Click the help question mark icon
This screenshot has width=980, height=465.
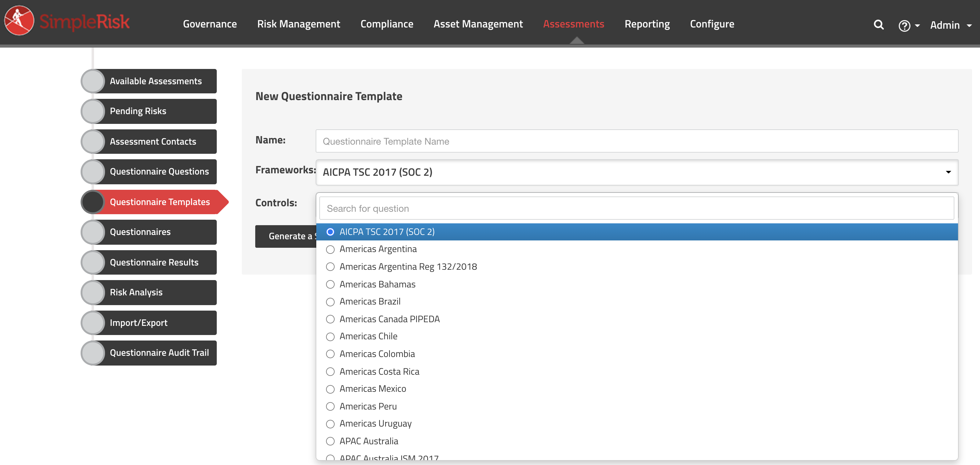[905, 25]
